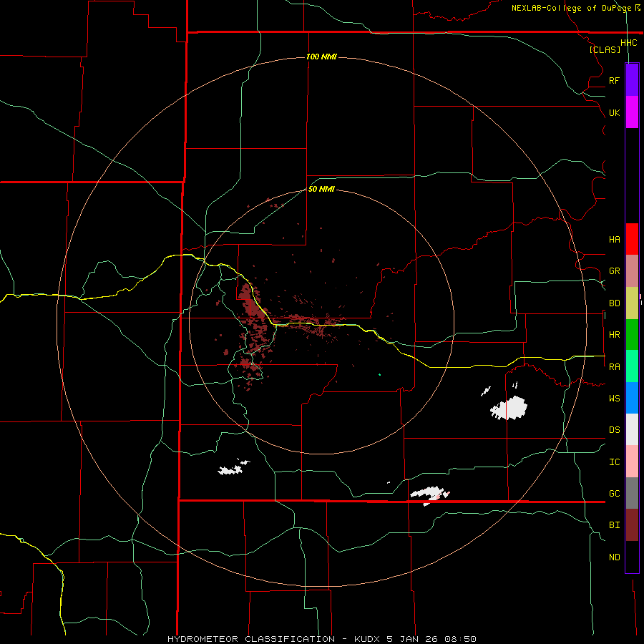Click the GC gray legend swatch
This screenshot has width=644, height=644.
tap(632, 493)
